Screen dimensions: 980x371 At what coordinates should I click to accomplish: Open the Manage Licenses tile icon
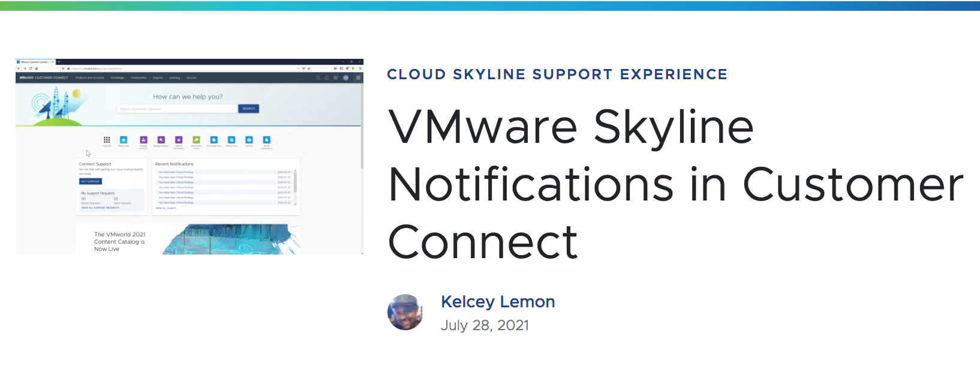click(x=161, y=140)
